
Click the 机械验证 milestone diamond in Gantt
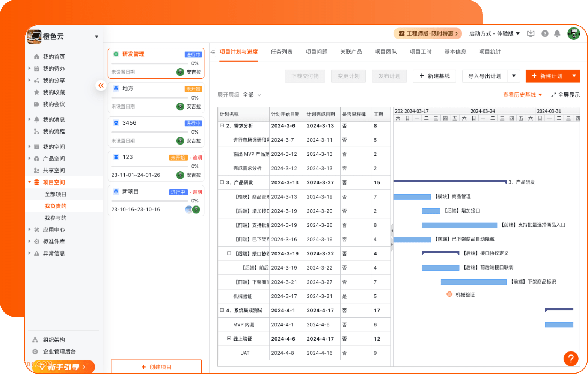[x=449, y=294]
